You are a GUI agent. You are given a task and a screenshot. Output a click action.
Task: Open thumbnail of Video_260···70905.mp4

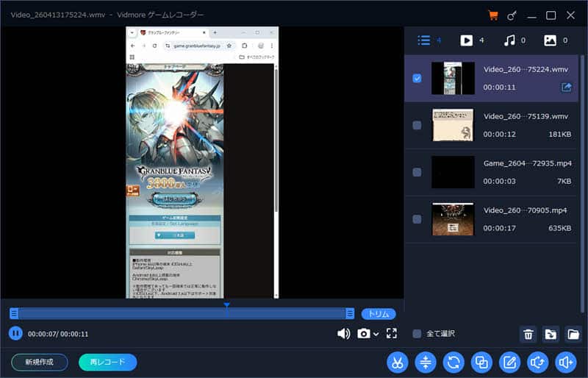tap(453, 219)
